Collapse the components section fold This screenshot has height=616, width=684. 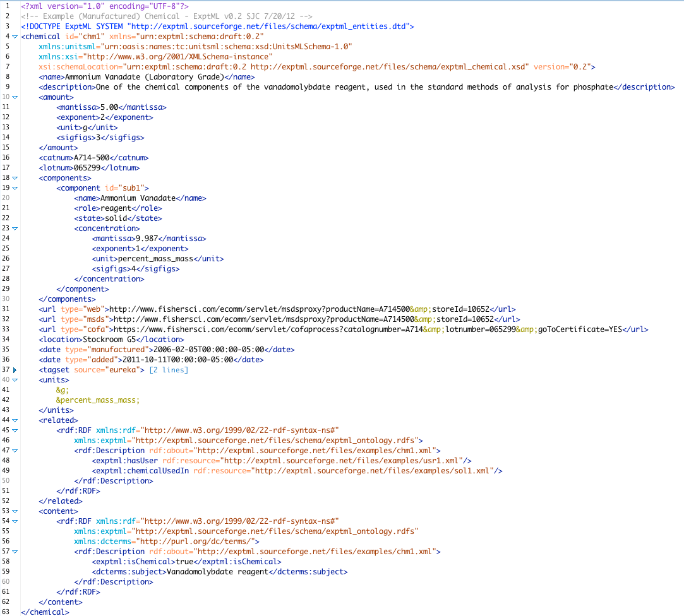tap(15, 177)
